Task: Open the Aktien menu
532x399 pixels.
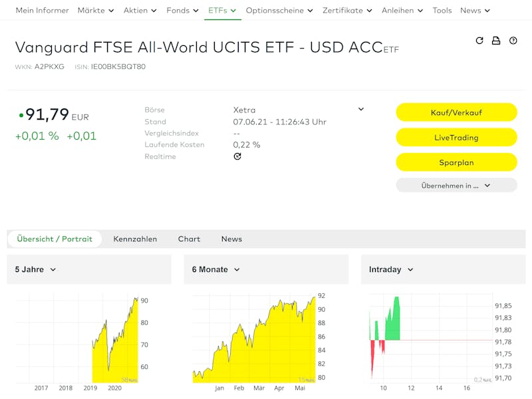Action: (140, 11)
